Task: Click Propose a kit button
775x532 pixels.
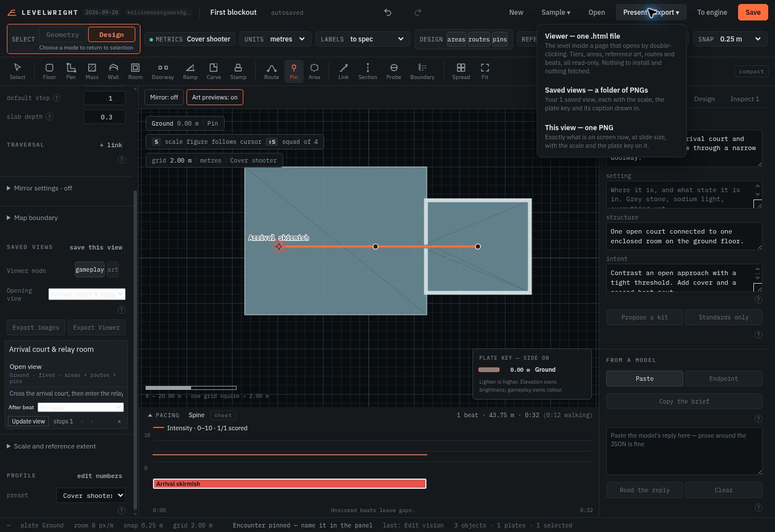Action: 644,317
